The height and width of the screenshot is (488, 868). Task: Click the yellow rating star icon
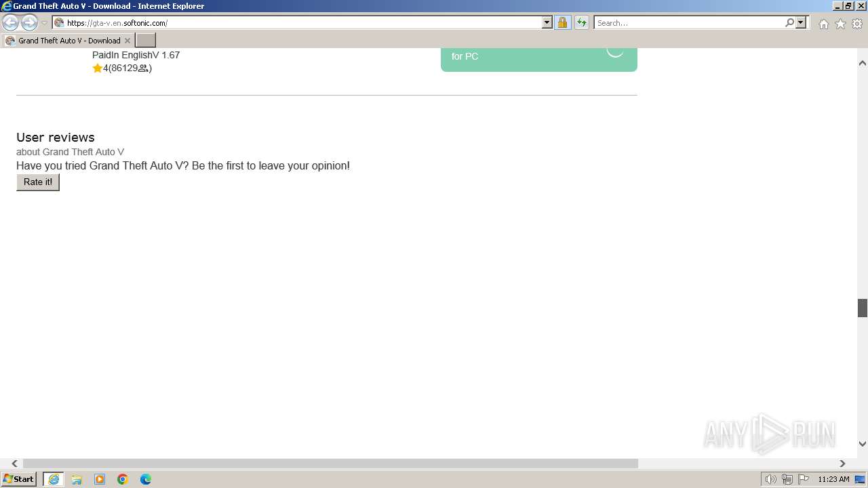98,68
